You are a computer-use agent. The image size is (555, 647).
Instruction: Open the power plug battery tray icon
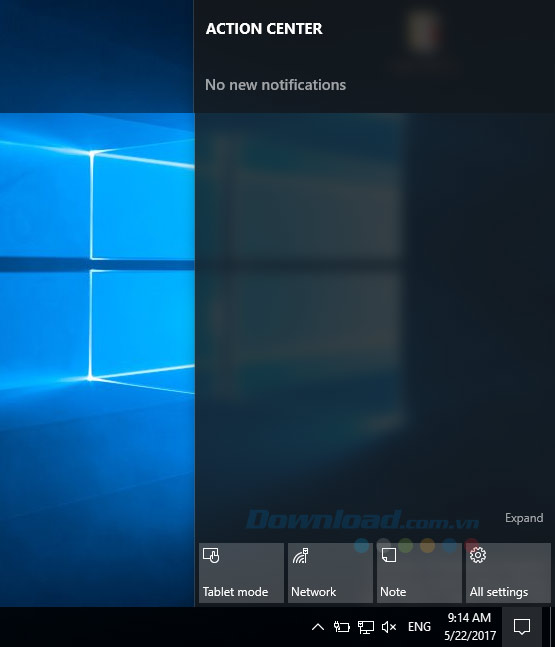[342, 627]
